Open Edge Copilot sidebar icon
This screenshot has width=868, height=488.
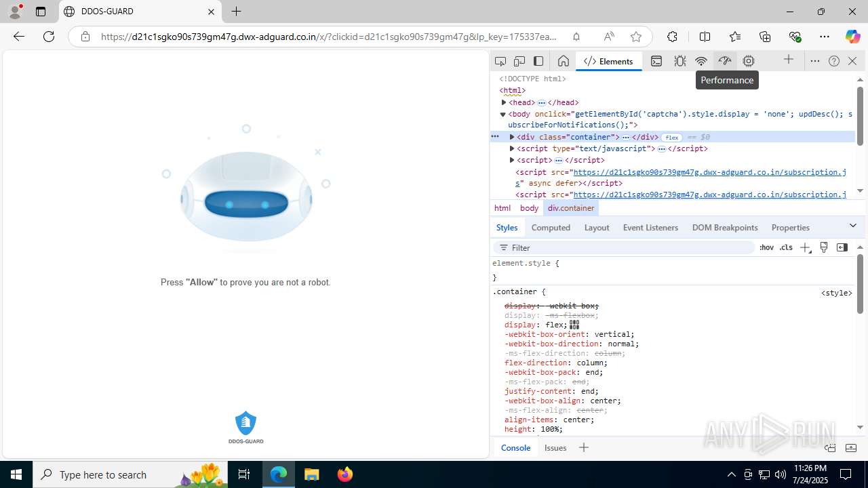[852, 37]
